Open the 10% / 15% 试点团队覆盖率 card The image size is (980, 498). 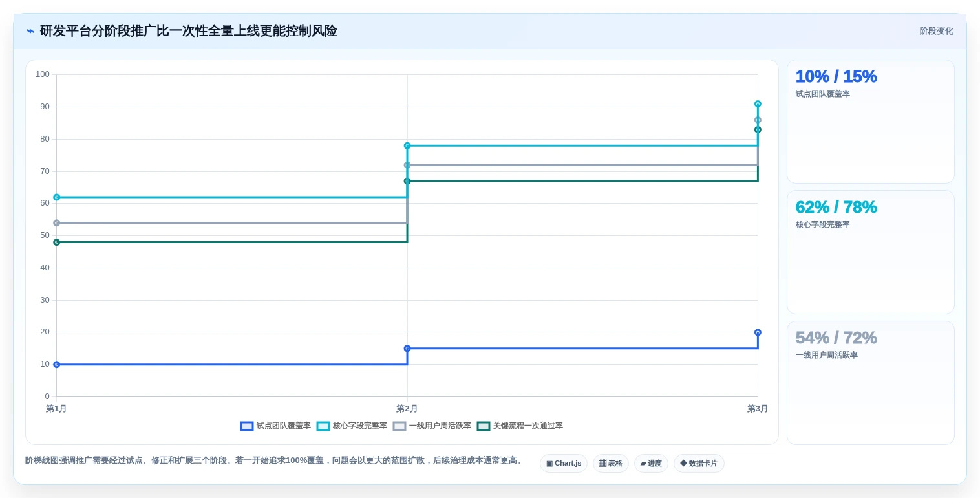tap(871, 122)
